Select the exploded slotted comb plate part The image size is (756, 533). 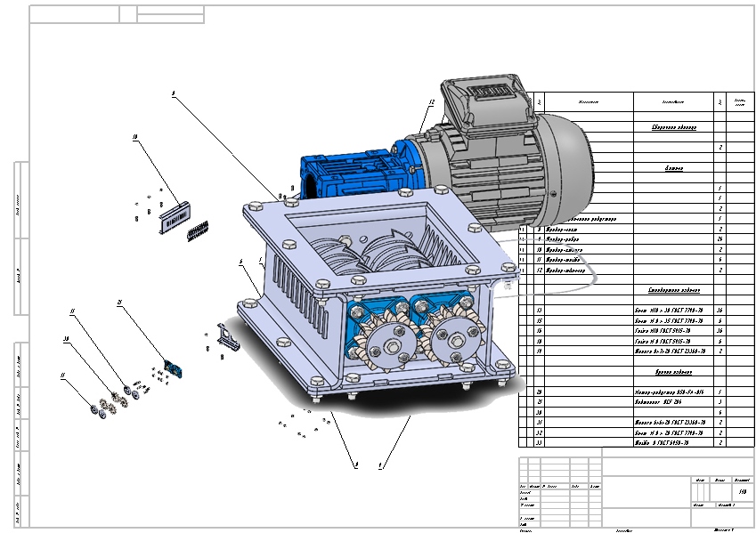pyautogui.click(x=174, y=218)
